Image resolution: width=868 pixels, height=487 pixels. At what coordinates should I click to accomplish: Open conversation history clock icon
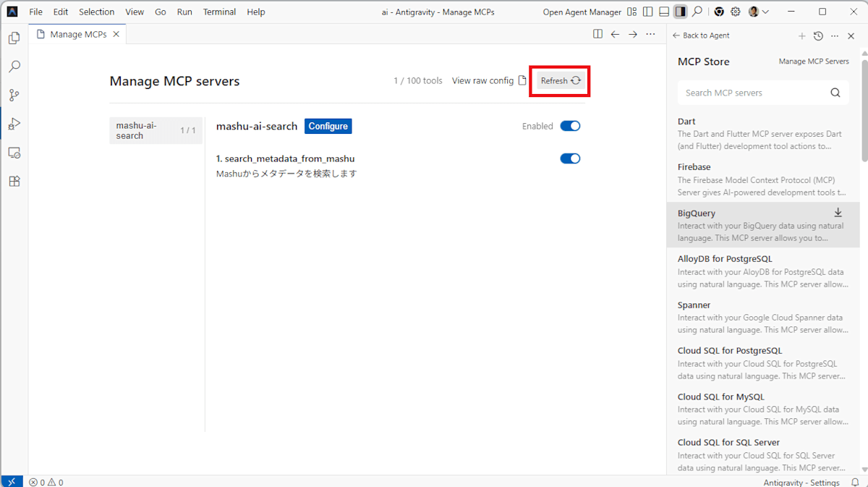(818, 35)
